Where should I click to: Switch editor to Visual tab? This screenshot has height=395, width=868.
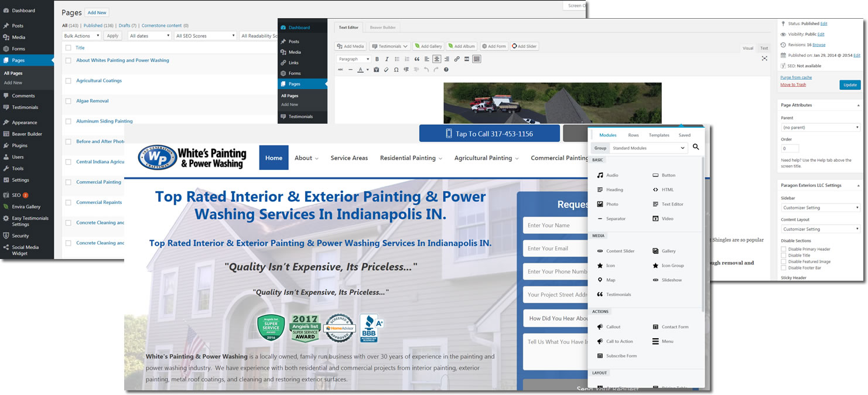point(748,48)
